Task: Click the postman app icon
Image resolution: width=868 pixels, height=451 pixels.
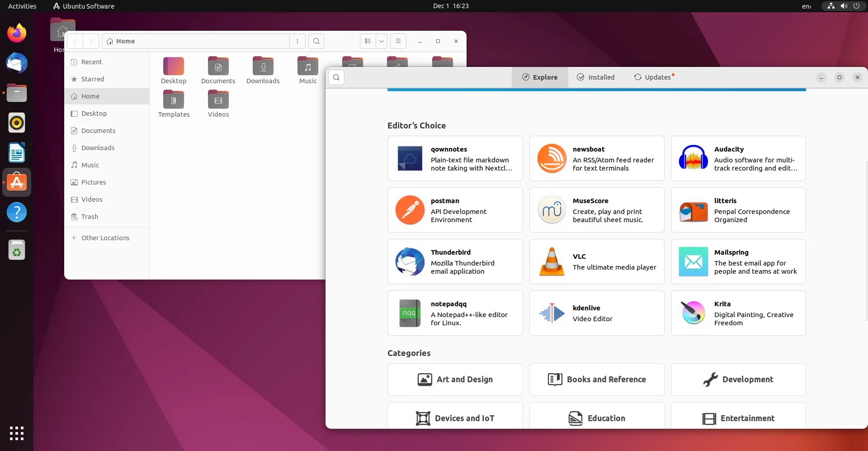Action: click(410, 210)
